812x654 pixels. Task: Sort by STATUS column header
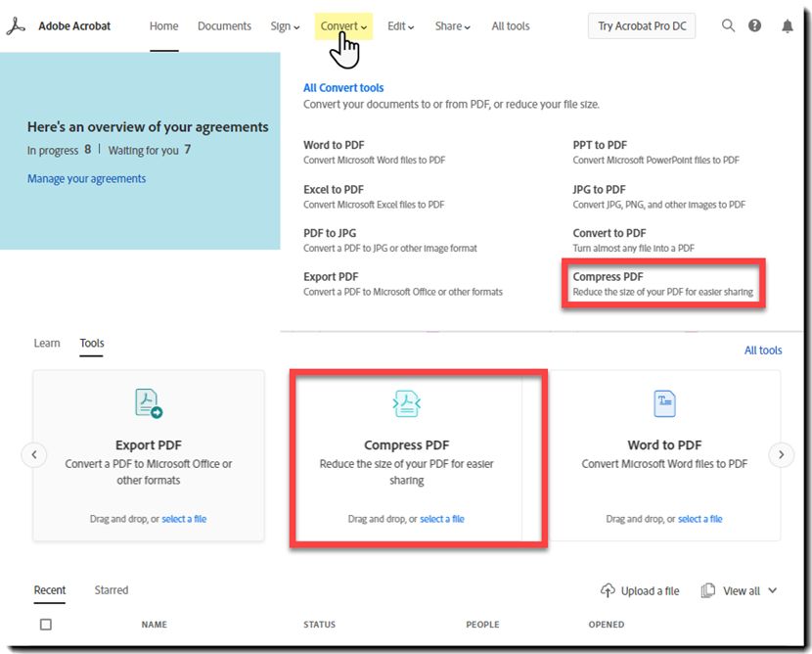point(320,625)
